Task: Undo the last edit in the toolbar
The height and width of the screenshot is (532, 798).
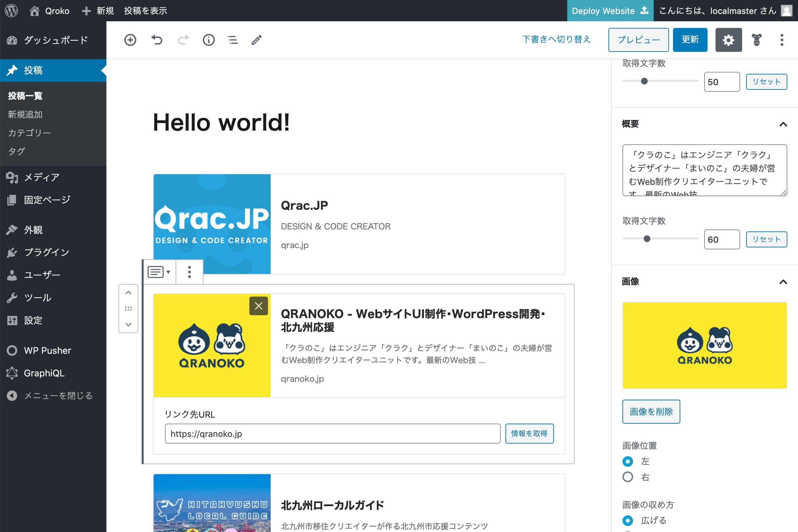Action: (x=157, y=40)
